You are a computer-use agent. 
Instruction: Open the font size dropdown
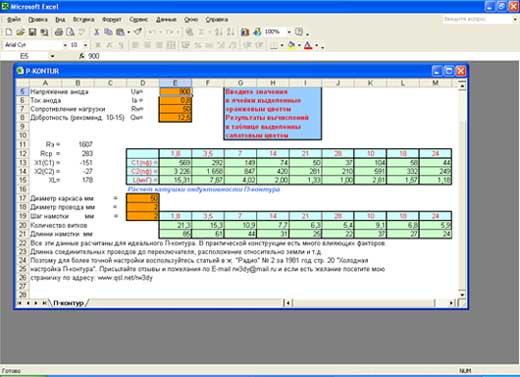click(85, 45)
